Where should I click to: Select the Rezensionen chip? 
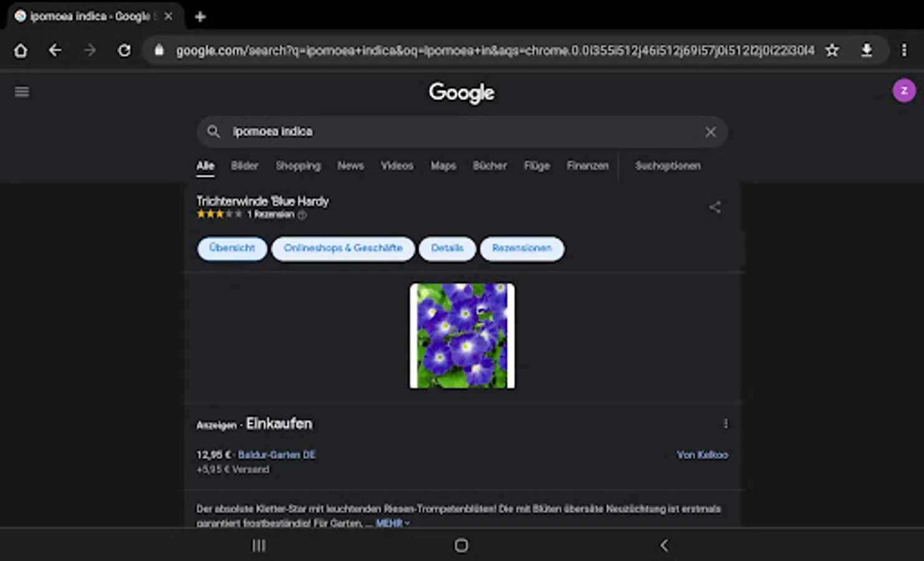522,248
